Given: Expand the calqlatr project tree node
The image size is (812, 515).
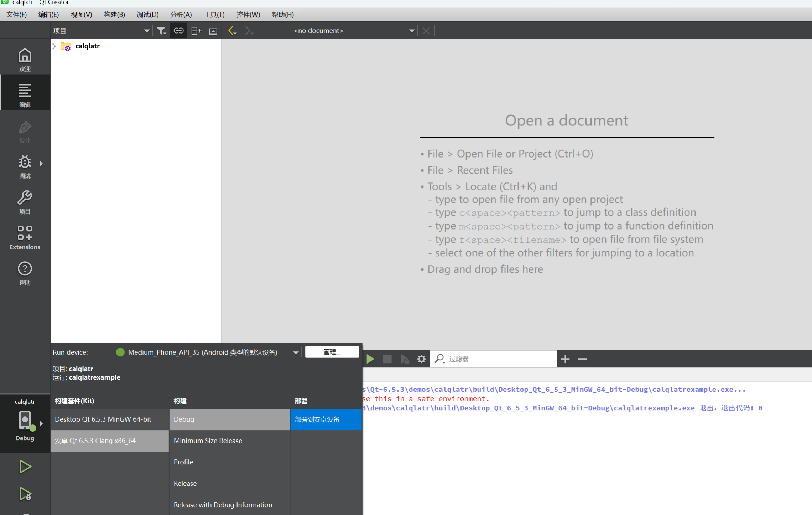Looking at the screenshot, I should point(54,46).
